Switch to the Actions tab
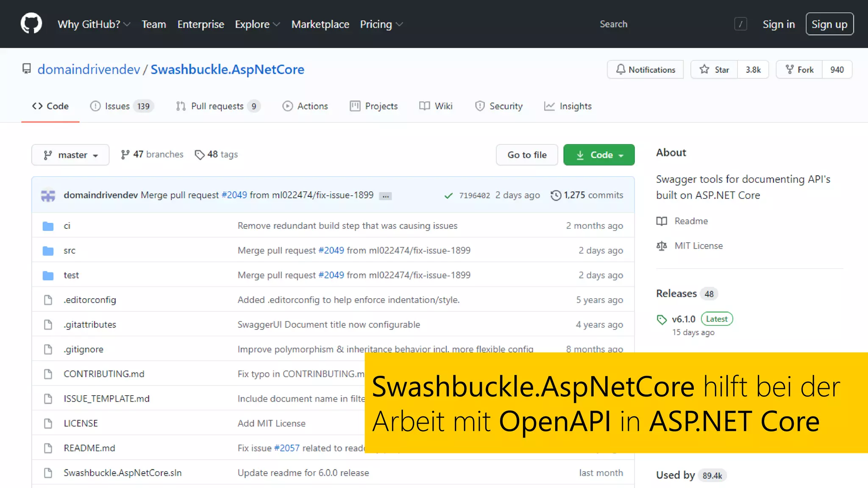 point(305,106)
